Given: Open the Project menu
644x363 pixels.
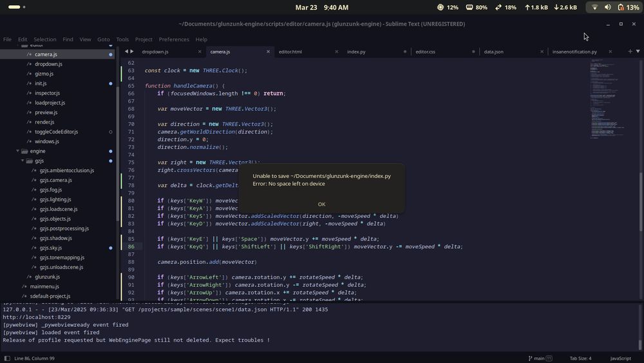Looking at the screenshot, I should 144,39.
